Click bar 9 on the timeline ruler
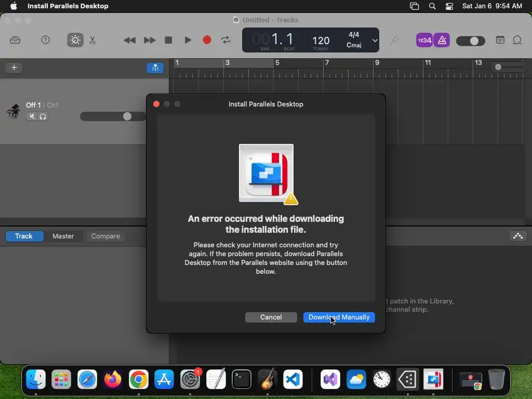Viewport: 532px width, 399px height. [377, 63]
